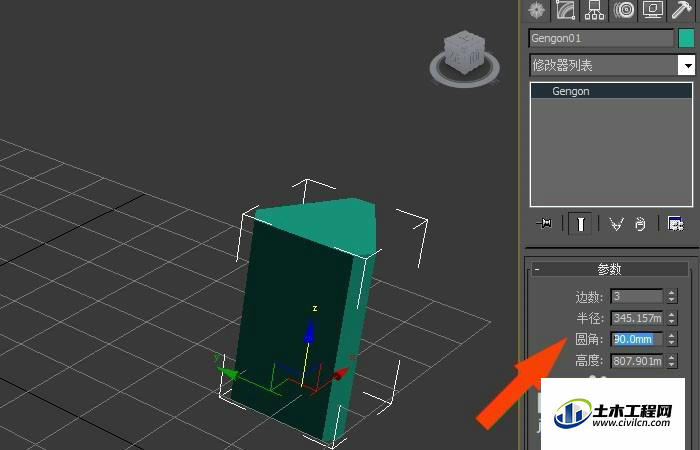700x450 pixels.
Task: Open the Display panel tab
Action: point(653,10)
